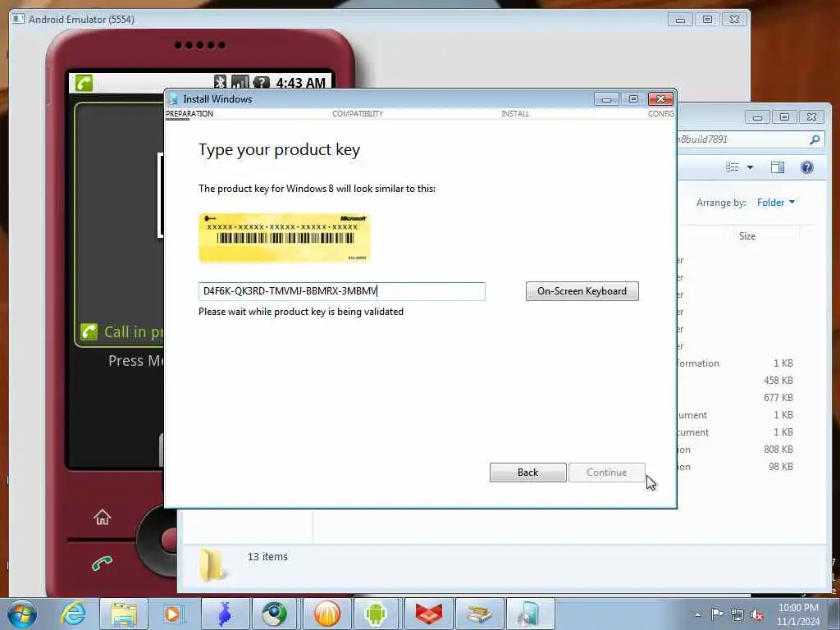840x630 pixels.
Task: Click the Android Emulator window title icon
Action: click(18, 20)
